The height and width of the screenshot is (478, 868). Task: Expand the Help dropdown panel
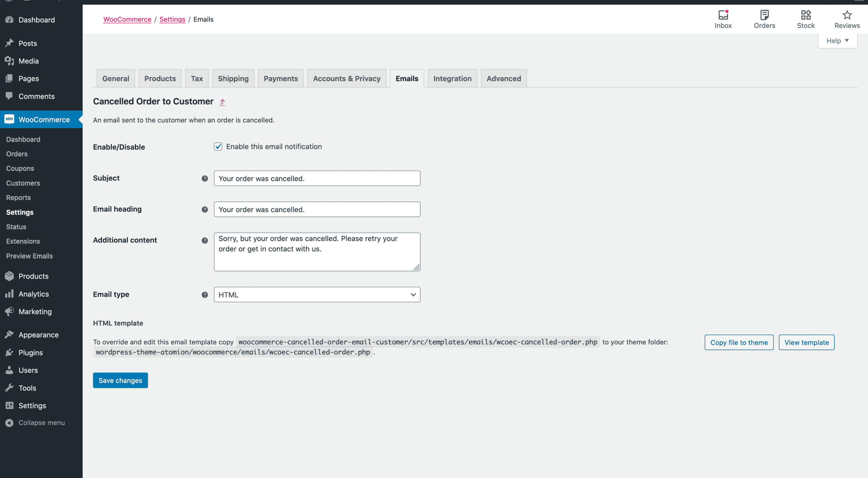click(837, 41)
